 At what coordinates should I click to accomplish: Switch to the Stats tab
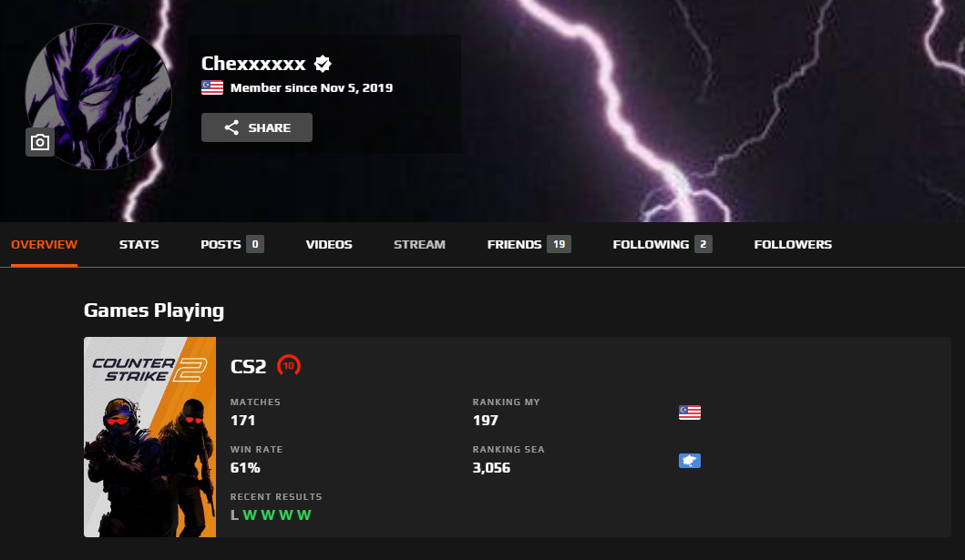coord(139,244)
